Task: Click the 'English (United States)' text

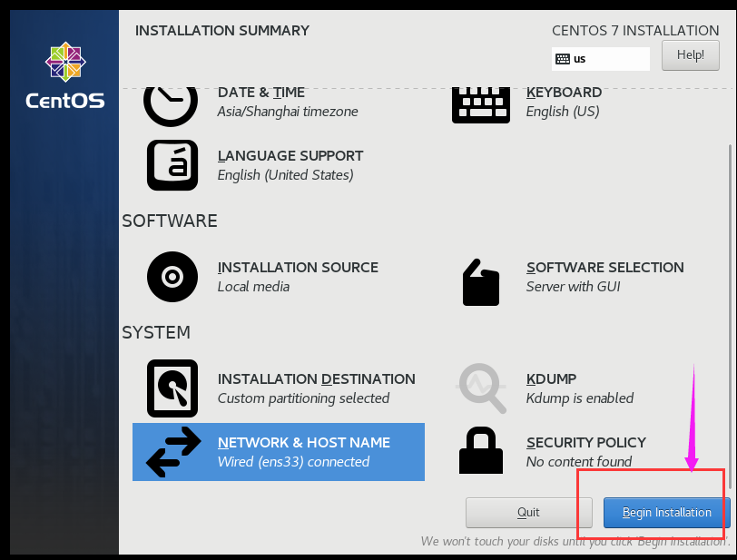Action: (x=285, y=175)
